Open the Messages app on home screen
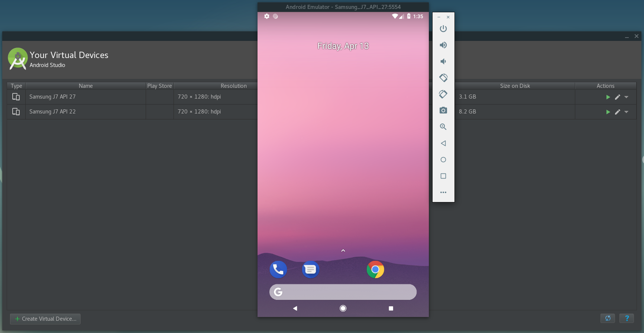Screen dimensions: 644x333 click(310, 269)
